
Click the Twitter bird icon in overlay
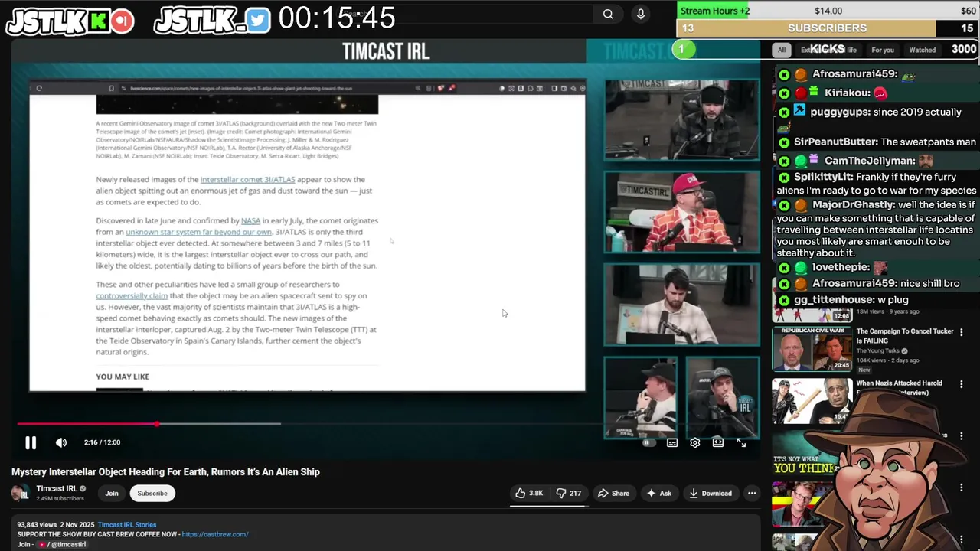(x=258, y=21)
